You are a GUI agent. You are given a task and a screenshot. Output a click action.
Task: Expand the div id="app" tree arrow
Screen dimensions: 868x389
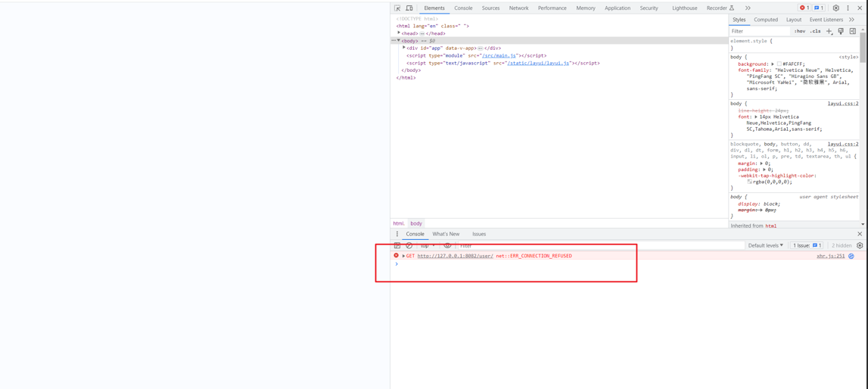tap(404, 48)
